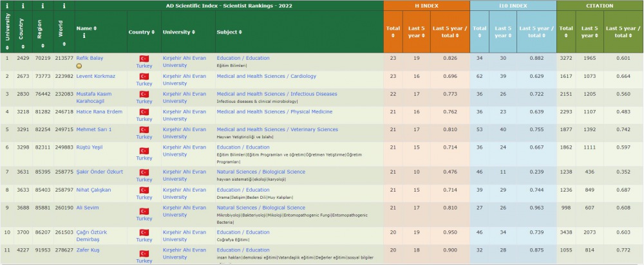This screenshot has height=265, width=644.
Task: Click the info icon under the Name header
Action: click(84, 35)
